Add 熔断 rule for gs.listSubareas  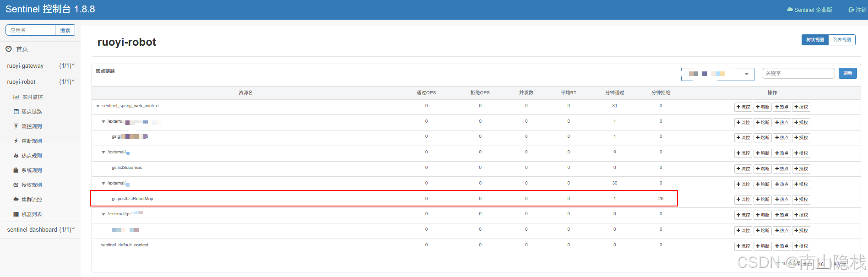(x=763, y=169)
